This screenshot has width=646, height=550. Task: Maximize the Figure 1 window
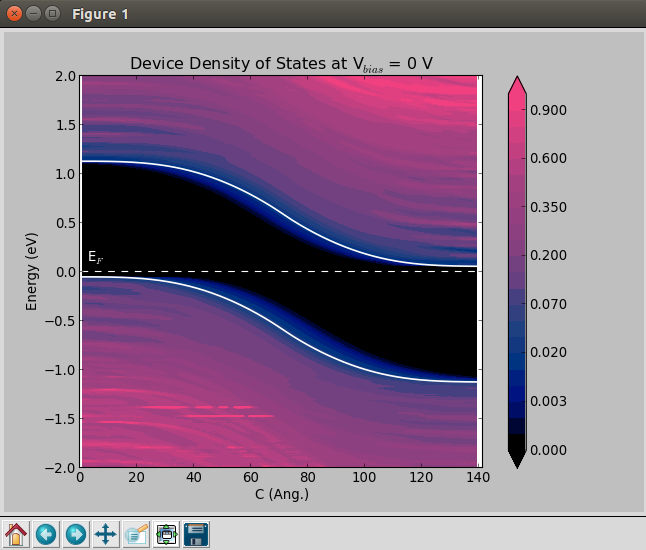[x=52, y=14]
